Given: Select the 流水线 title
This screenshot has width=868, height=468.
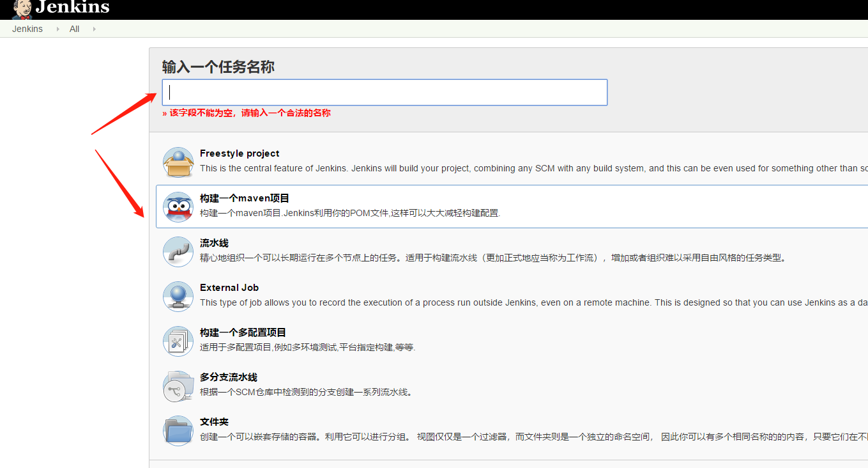Looking at the screenshot, I should (x=214, y=243).
